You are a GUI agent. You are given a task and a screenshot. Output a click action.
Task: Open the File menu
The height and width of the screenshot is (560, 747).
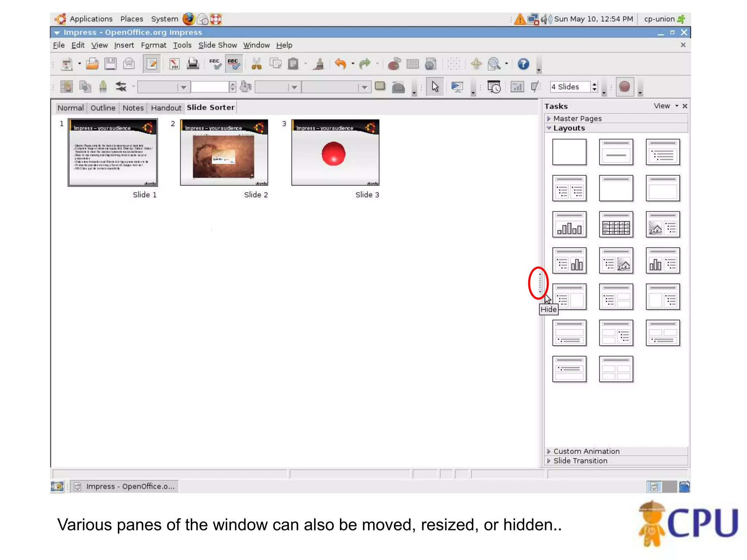click(59, 45)
